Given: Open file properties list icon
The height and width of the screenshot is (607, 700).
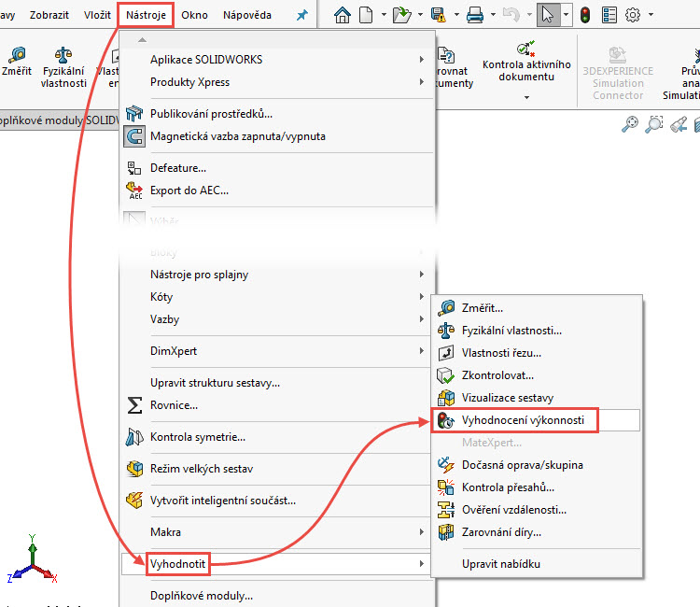Looking at the screenshot, I should (609, 15).
